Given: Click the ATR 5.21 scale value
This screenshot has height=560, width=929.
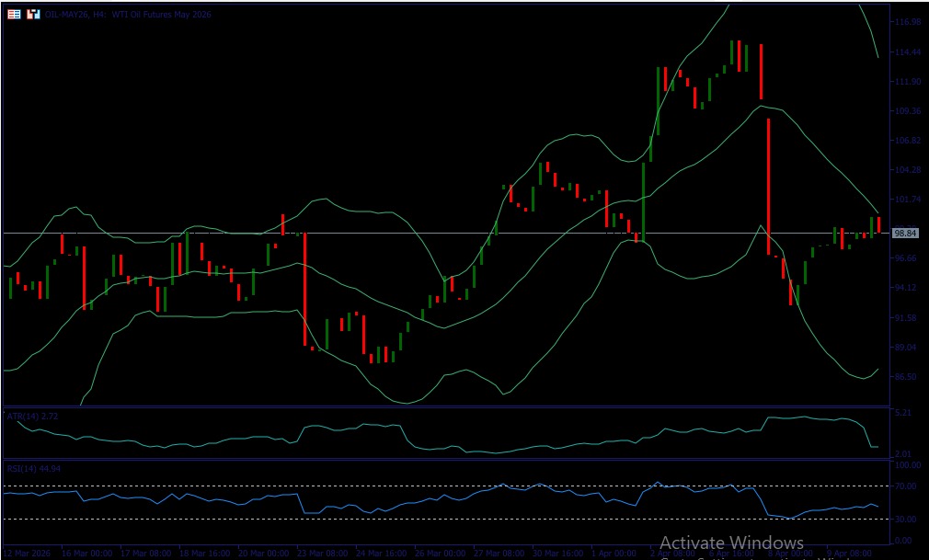Looking at the screenshot, I should [x=905, y=414].
